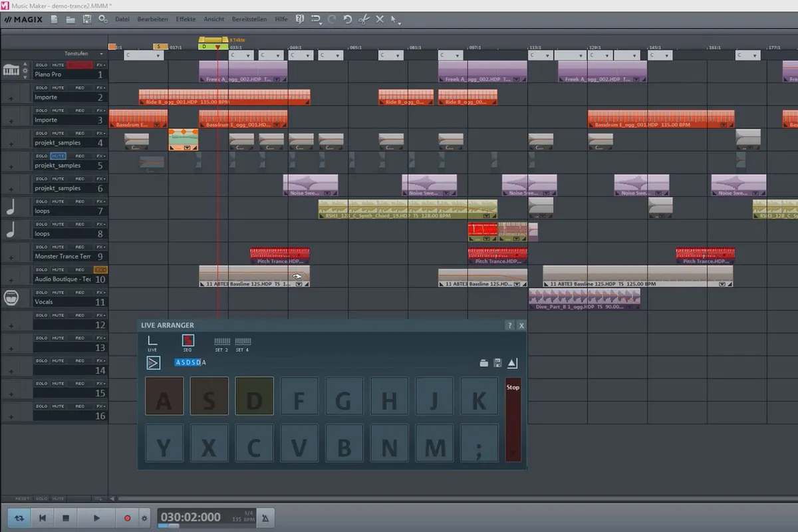Click the Vocals track microphone icon
798x532 pixels.
pos(11,297)
